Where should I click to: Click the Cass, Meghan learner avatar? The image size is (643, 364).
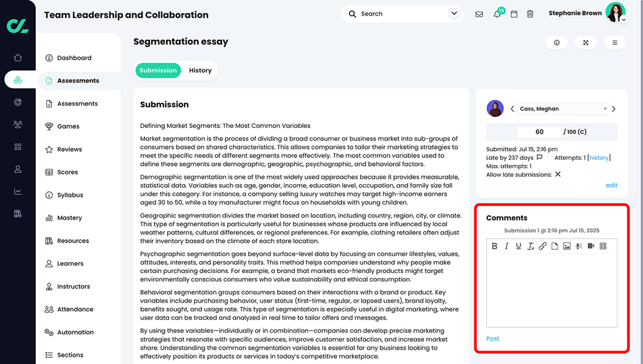click(495, 109)
